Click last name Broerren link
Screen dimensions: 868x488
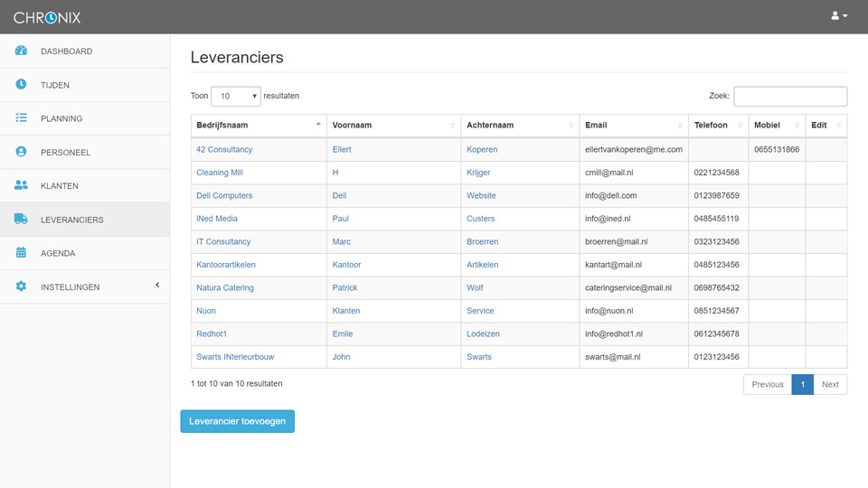point(482,242)
